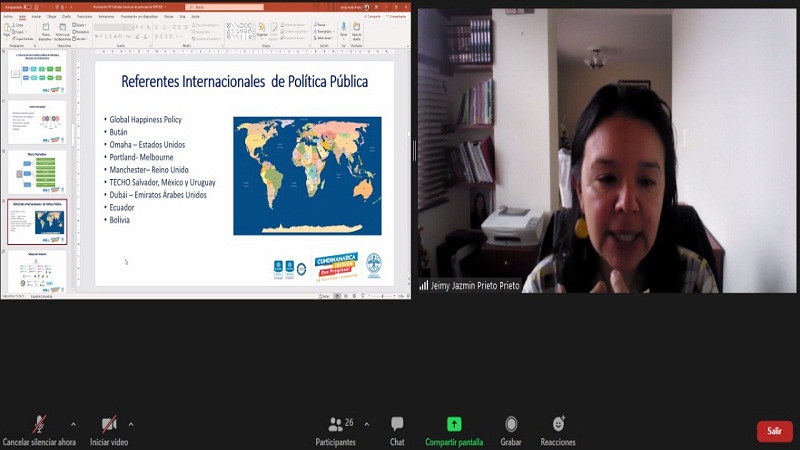Viewport: 800px width, 450px height.
Task: Click Cortar in Portapapeles group
Action: click(18, 25)
